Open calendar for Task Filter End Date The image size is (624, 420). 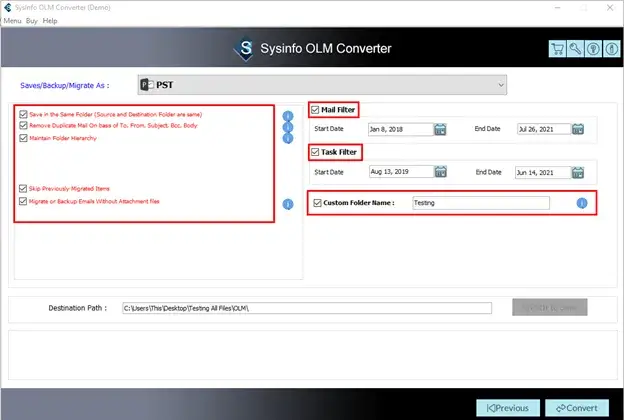[x=578, y=172]
